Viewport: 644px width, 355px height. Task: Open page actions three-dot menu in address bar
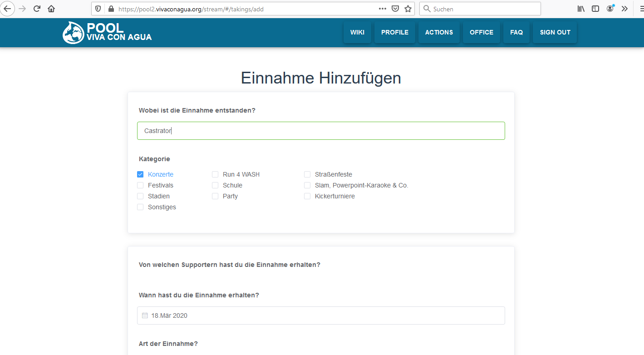click(x=382, y=9)
